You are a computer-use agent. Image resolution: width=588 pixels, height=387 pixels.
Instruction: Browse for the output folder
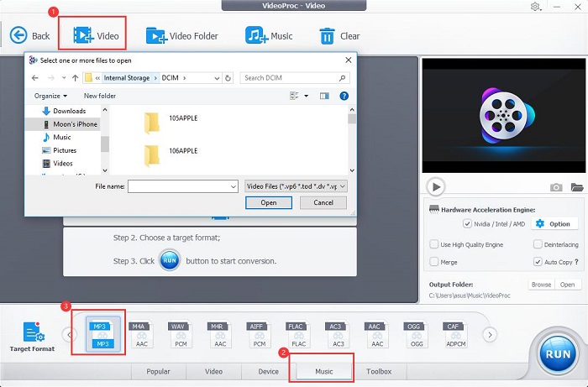[x=541, y=285]
